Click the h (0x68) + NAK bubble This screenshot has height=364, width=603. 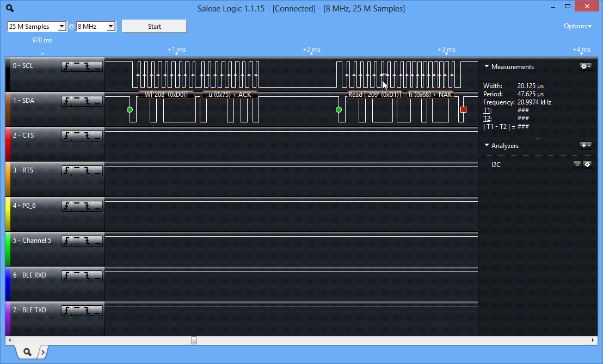(430, 95)
